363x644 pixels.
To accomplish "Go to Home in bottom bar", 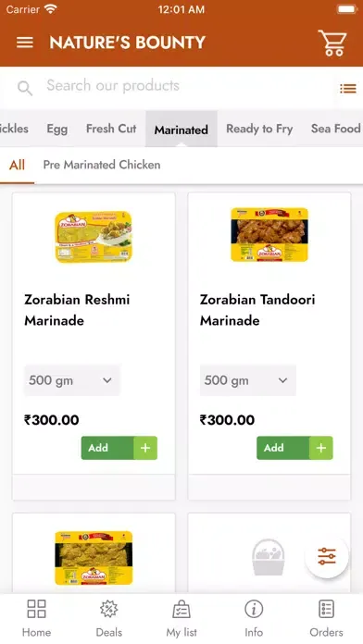I will click(x=36, y=618).
